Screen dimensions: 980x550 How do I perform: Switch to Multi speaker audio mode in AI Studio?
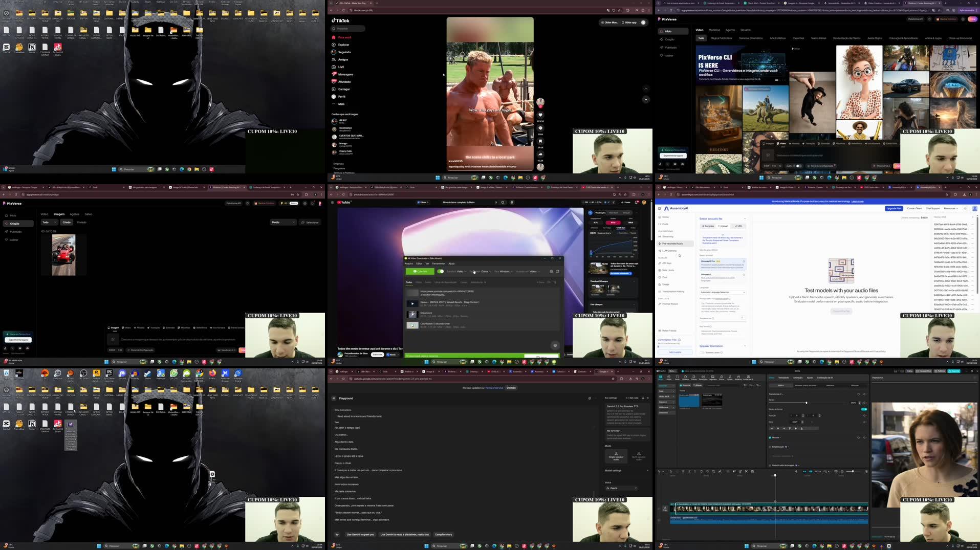638,457
